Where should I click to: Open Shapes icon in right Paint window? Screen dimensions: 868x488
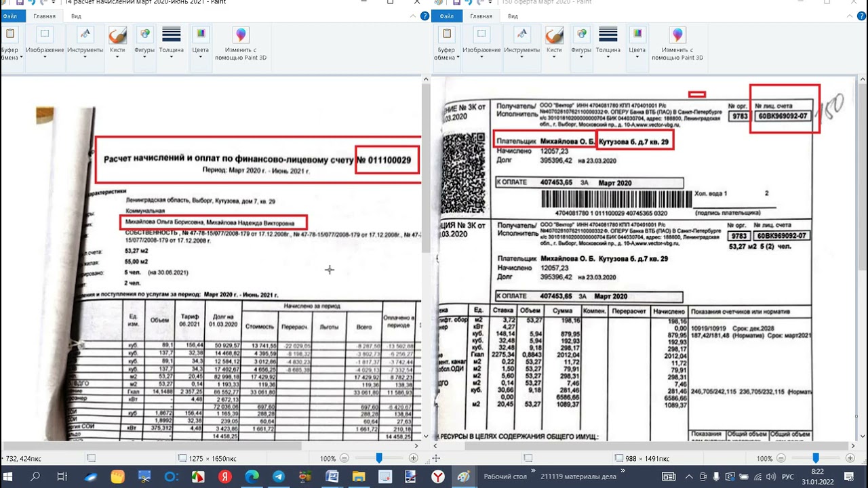click(581, 34)
